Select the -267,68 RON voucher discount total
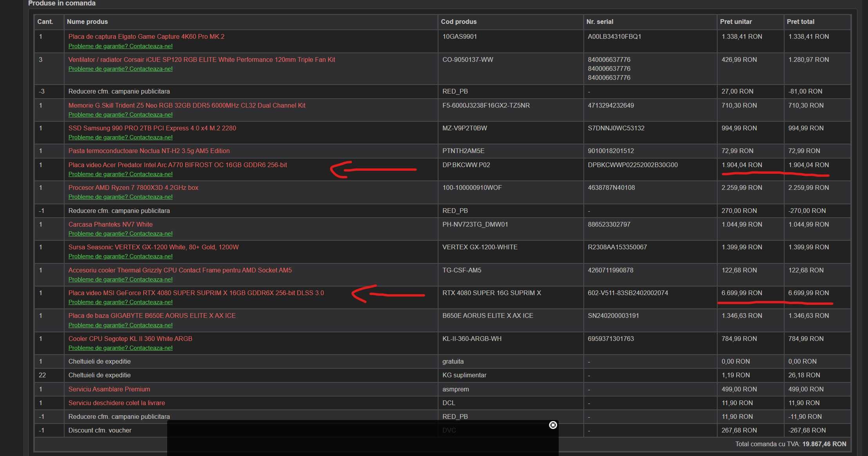 (x=807, y=431)
